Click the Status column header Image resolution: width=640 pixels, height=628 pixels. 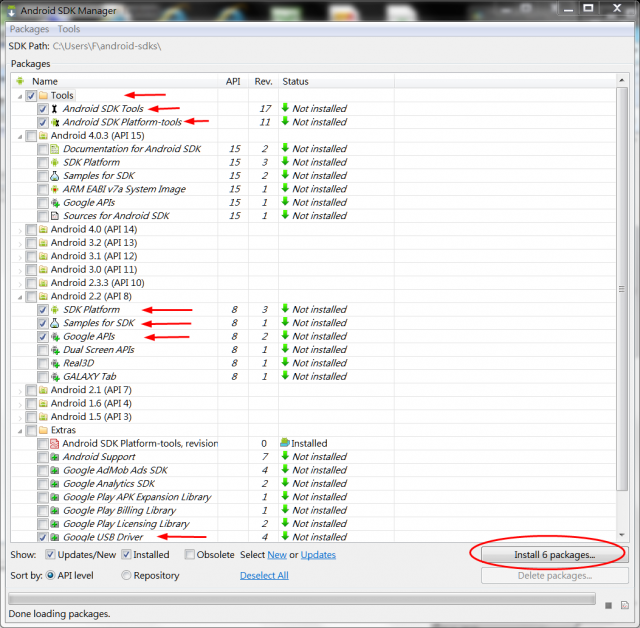click(336, 81)
